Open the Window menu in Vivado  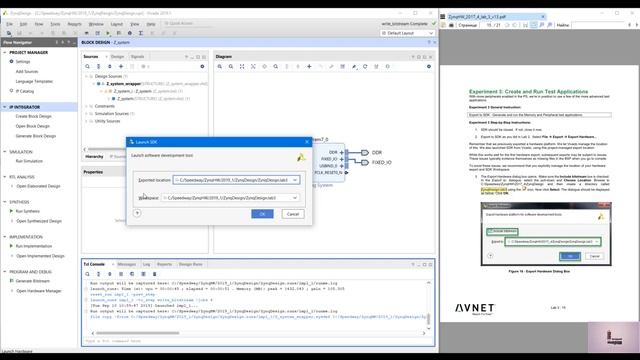96,24
